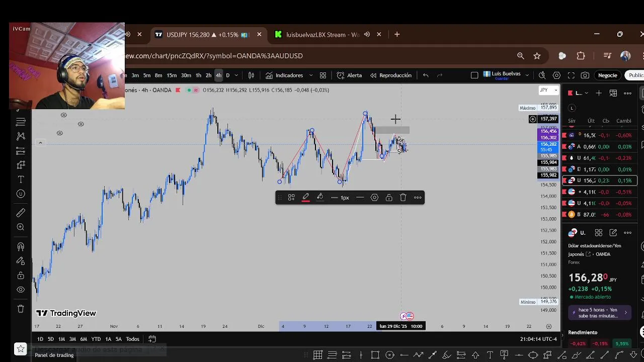Switch to 15m timeframe
Screen dimensions: 644x362
[x=172, y=75]
